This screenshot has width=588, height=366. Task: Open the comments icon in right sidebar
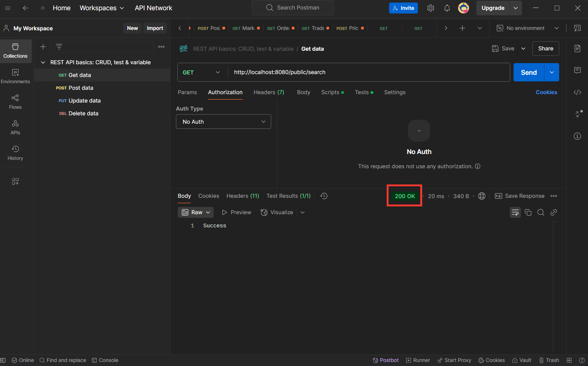tap(577, 70)
